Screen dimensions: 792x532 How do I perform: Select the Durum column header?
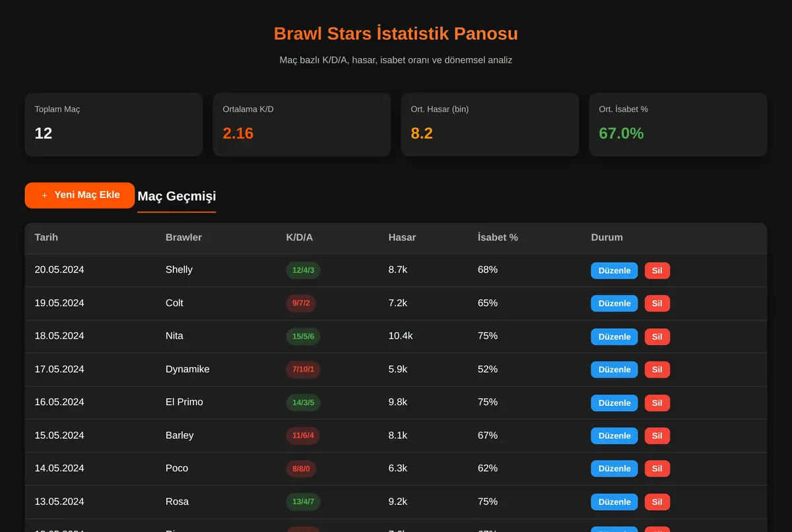(607, 238)
